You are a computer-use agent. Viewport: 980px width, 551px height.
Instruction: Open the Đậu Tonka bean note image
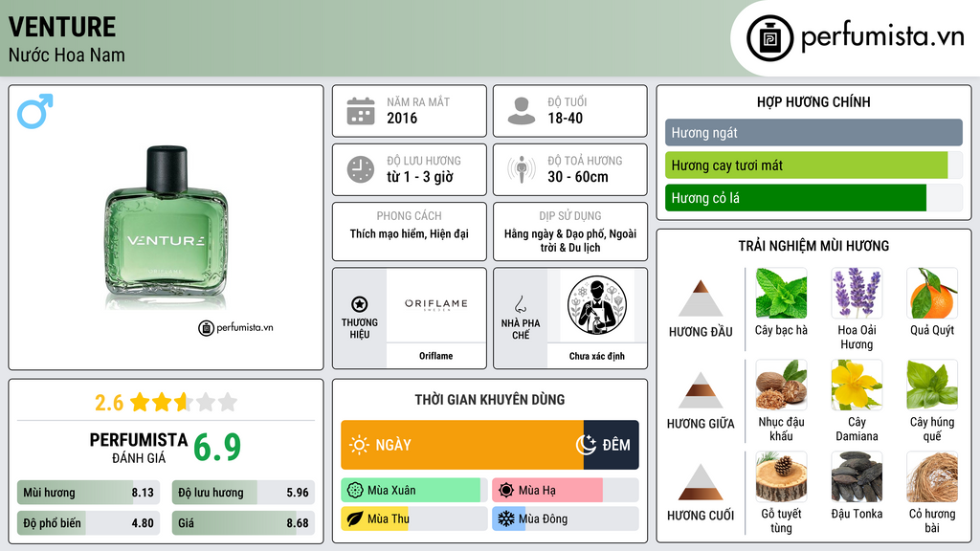point(857,477)
